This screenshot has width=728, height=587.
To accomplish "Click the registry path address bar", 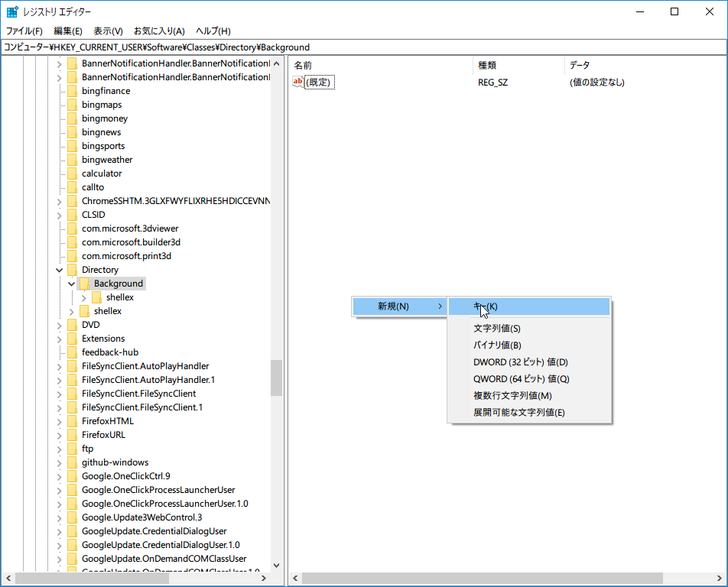I will [364, 47].
